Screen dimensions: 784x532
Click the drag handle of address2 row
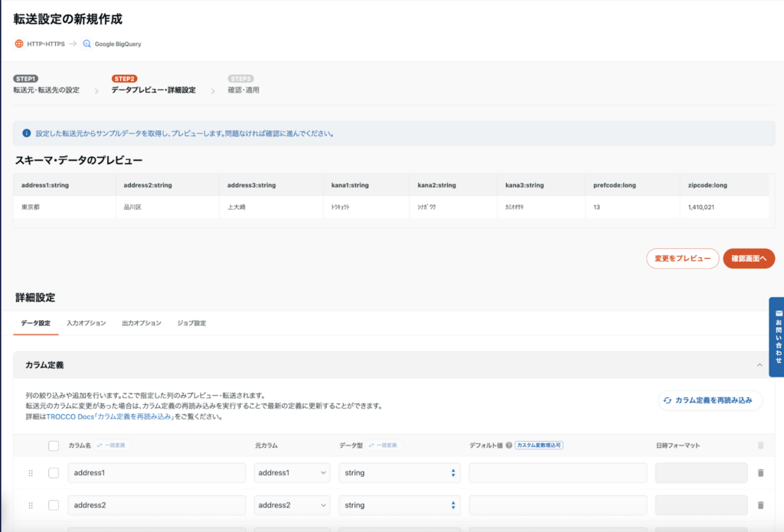(31, 505)
